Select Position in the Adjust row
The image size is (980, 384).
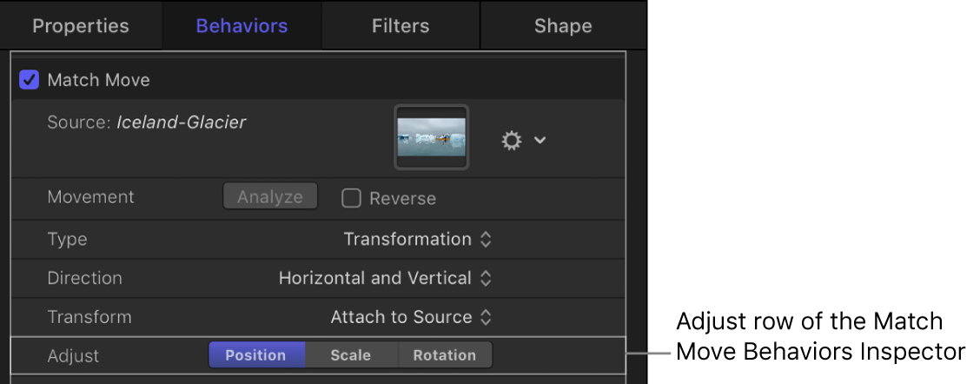255,355
